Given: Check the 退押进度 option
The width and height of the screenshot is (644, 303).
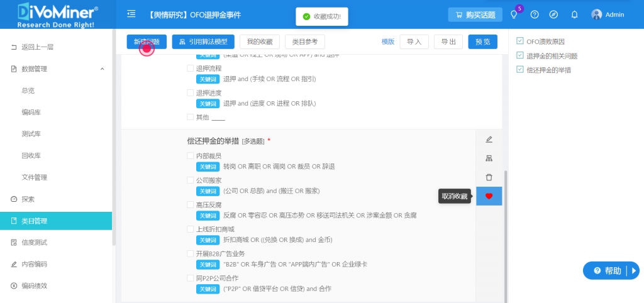Looking at the screenshot, I should click(x=190, y=93).
